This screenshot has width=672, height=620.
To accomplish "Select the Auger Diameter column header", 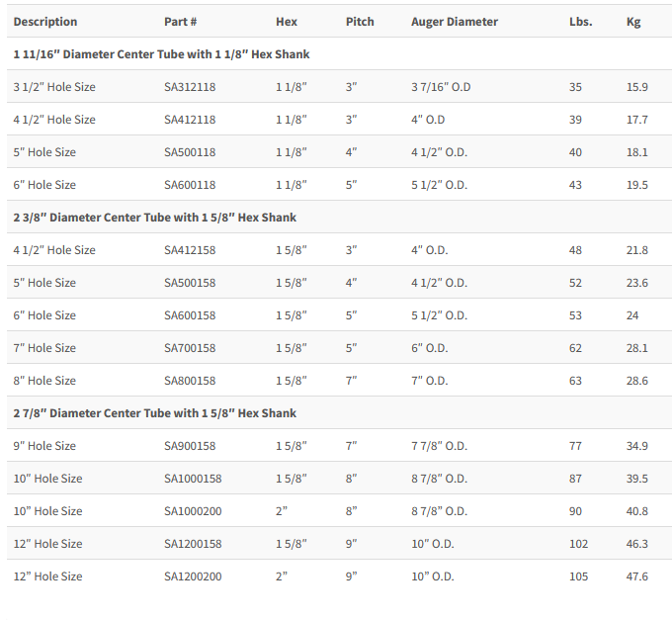I will (x=454, y=22).
